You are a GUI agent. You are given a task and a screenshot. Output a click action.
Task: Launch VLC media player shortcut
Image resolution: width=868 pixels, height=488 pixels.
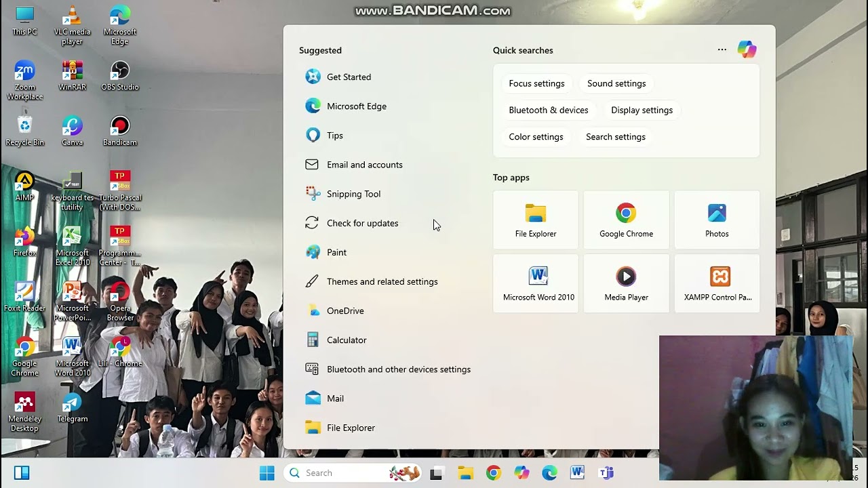[x=72, y=26]
